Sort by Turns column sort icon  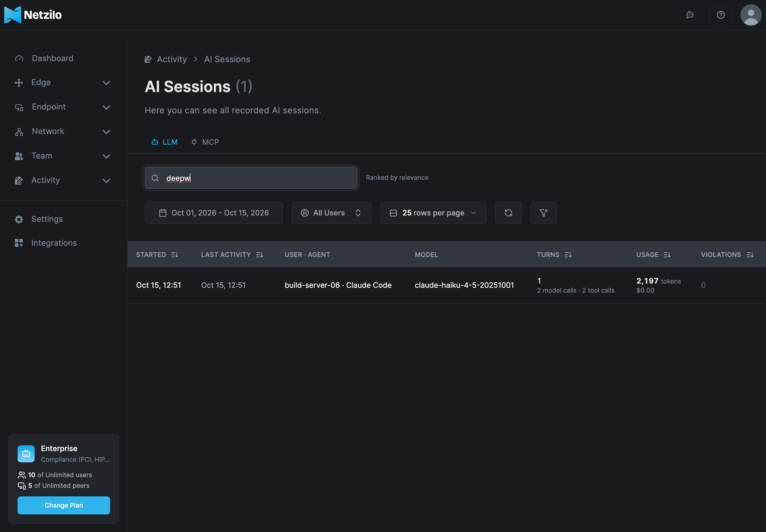click(x=568, y=255)
